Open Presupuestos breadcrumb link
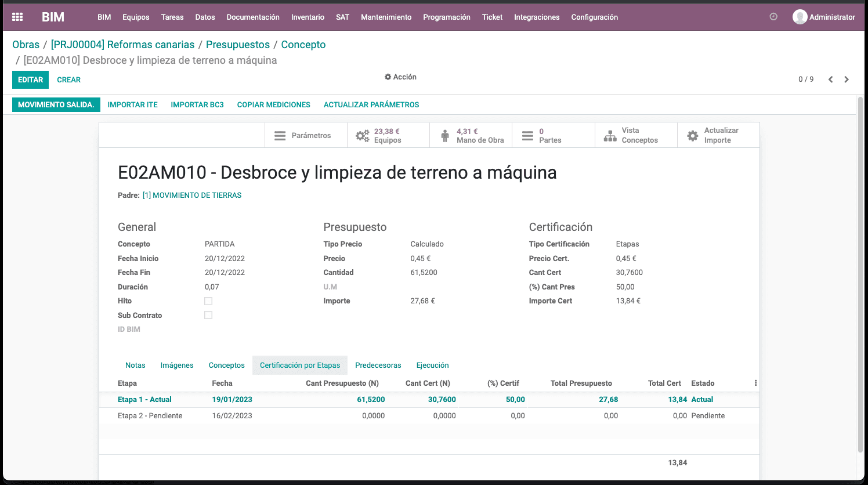The width and height of the screenshot is (868, 485). coord(238,45)
